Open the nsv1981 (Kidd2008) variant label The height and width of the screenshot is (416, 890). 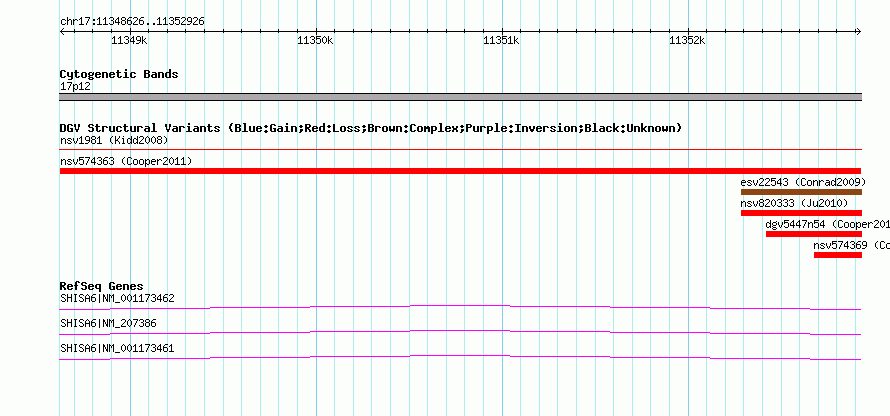click(x=114, y=140)
